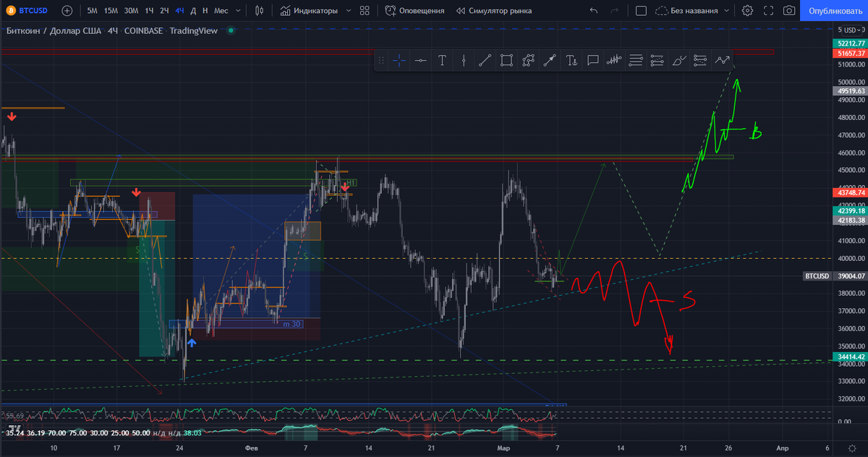Click the green market status dot
This screenshot has height=457, width=868.
click(x=231, y=31)
